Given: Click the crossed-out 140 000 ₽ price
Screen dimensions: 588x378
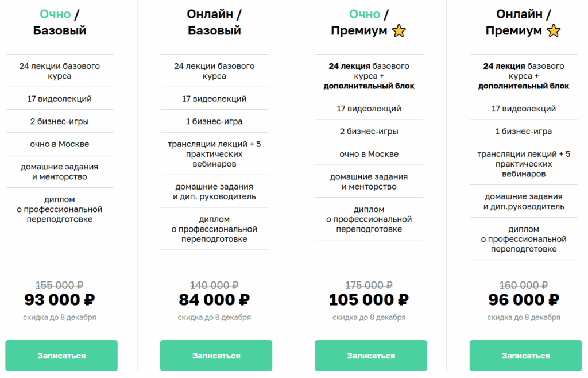Looking at the screenshot, I should pyautogui.click(x=214, y=285).
